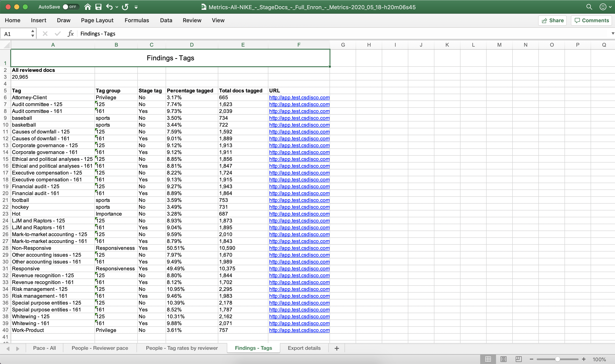
Task: Toggle the AutoSave switch
Action: (x=70, y=7)
